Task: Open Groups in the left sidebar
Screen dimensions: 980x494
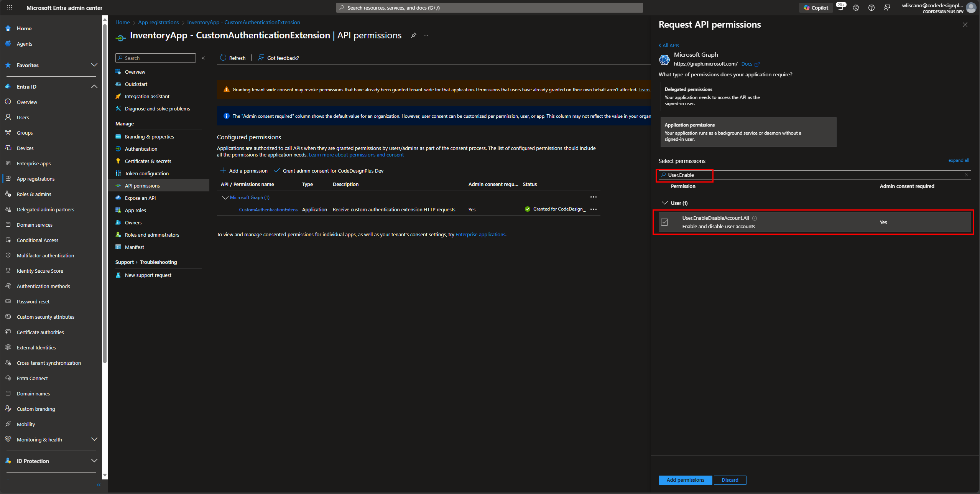Action: (25, 133)
